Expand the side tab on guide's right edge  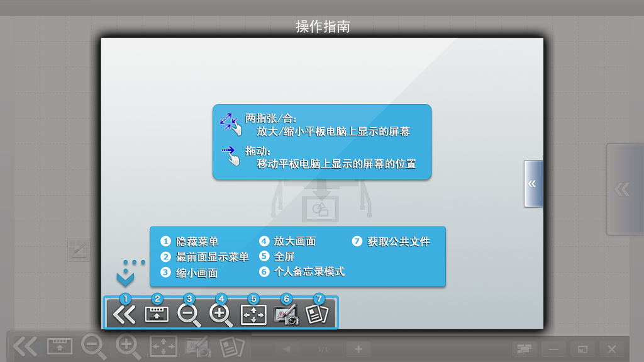[x=533, y=184]
